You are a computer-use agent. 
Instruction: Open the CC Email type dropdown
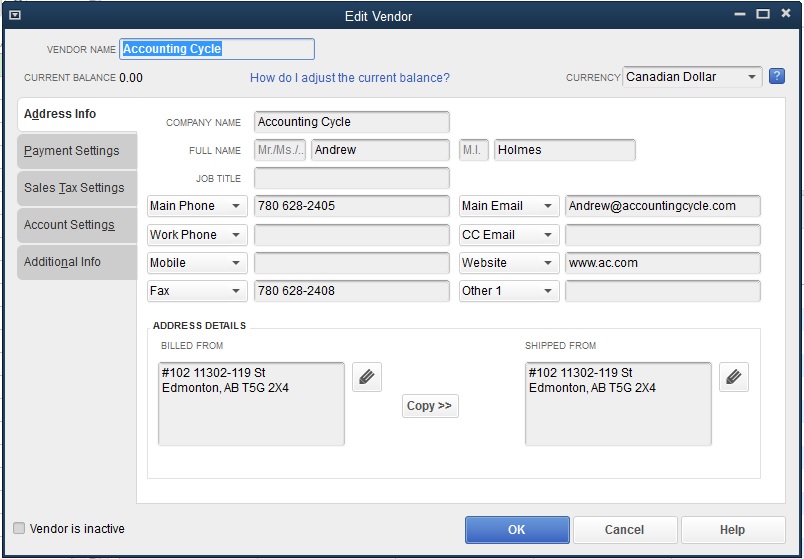(x=509, y=234)
